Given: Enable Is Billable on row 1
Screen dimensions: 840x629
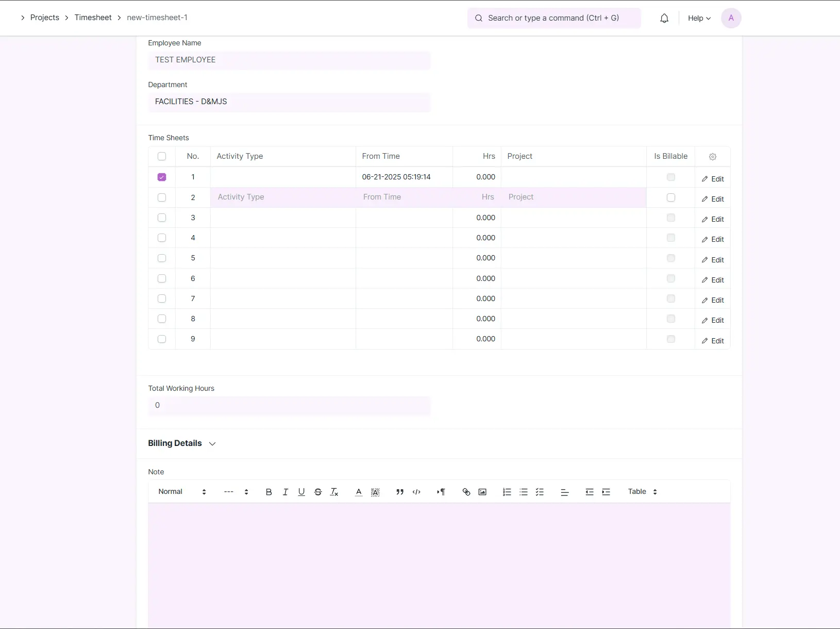Looking at the screenshot, I should click(670, 177).
